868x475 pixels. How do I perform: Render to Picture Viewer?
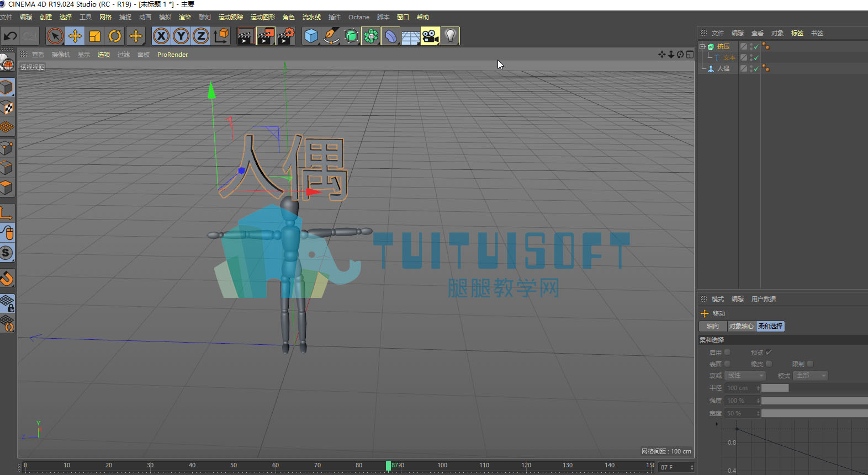(x=266, y=36)
